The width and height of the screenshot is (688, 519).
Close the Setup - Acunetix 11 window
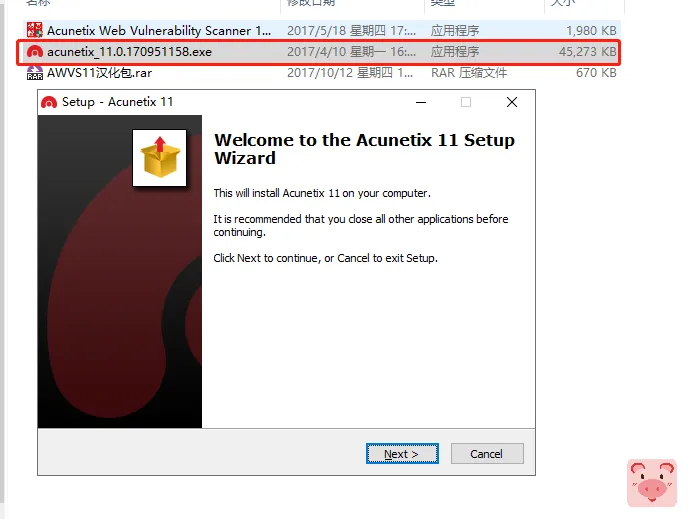(x=512, y=102)
